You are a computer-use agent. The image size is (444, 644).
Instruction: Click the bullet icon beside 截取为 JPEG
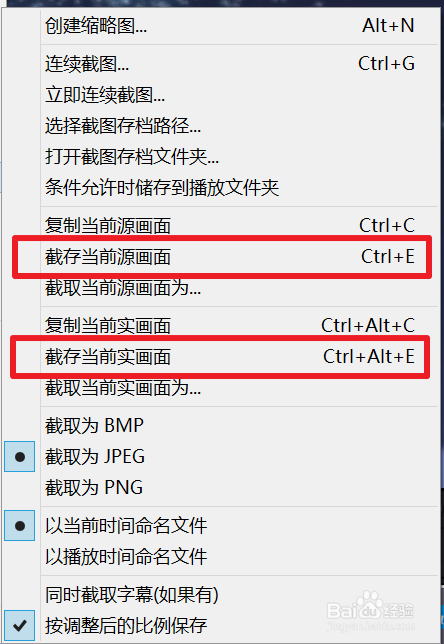(20, 457)
